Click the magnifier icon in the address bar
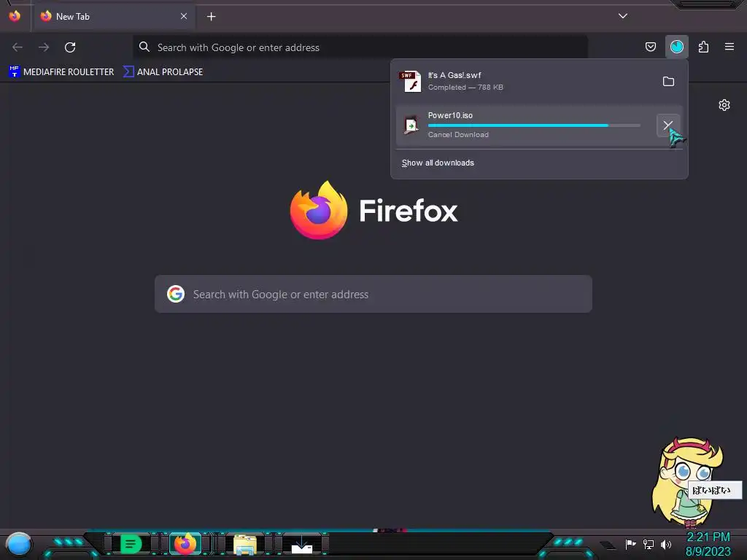747x560 pixels. coord(144,47)
